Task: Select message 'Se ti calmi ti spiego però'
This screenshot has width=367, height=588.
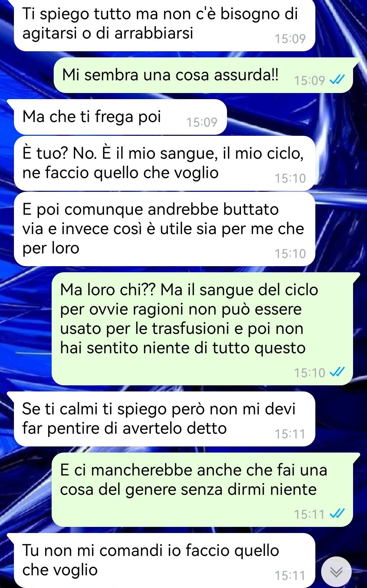Action: coord(164,419)
